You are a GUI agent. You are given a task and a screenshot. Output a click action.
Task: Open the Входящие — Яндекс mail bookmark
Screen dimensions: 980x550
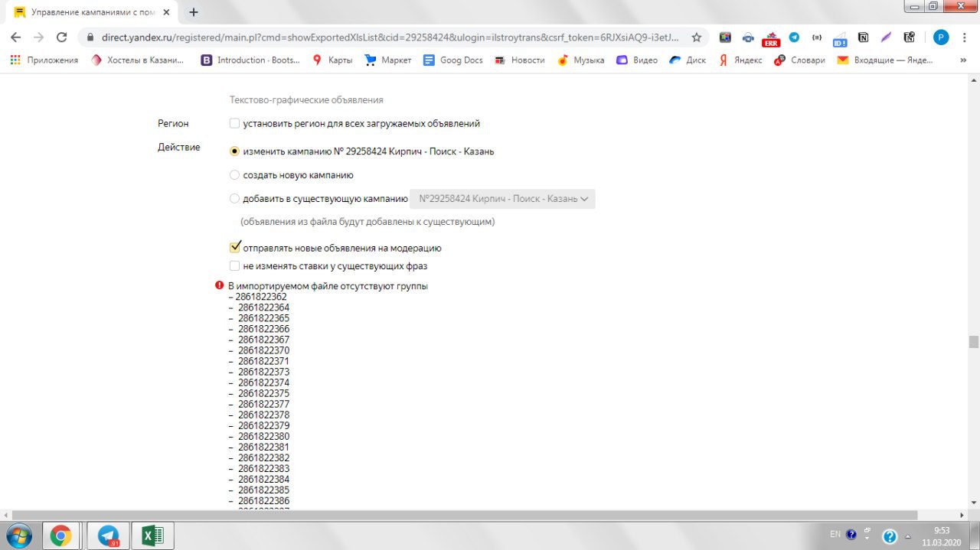(x=885, y=60)
